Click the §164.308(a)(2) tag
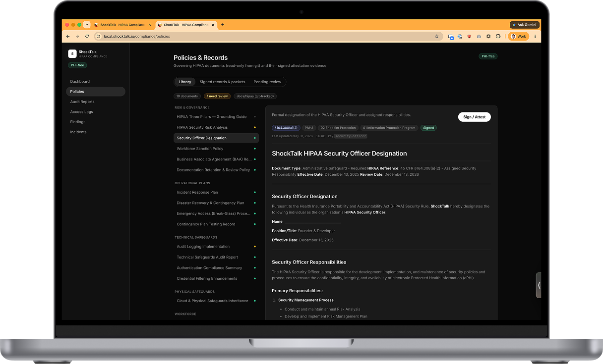The image size is (603, 364). (286, 128)
